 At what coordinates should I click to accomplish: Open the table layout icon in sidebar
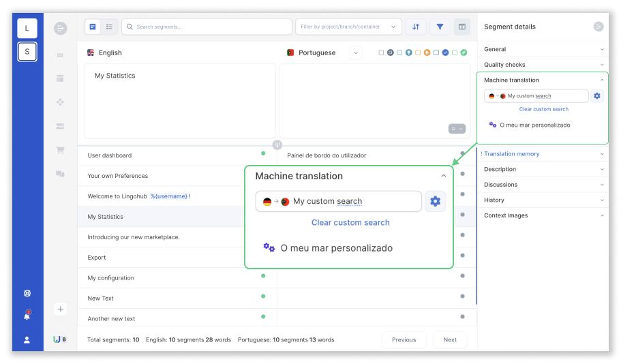[x=60, y=78]
